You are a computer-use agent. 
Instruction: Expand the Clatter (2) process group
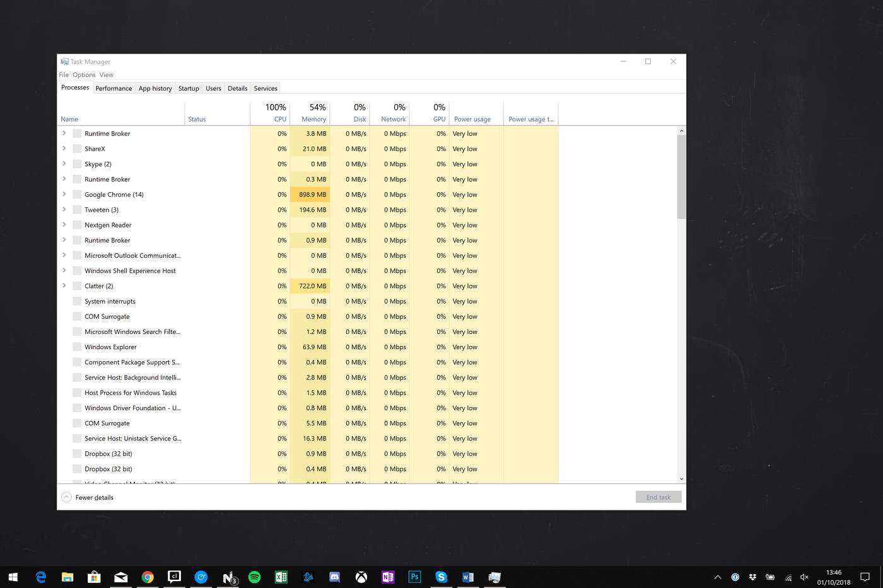click(x=64, y=285)
